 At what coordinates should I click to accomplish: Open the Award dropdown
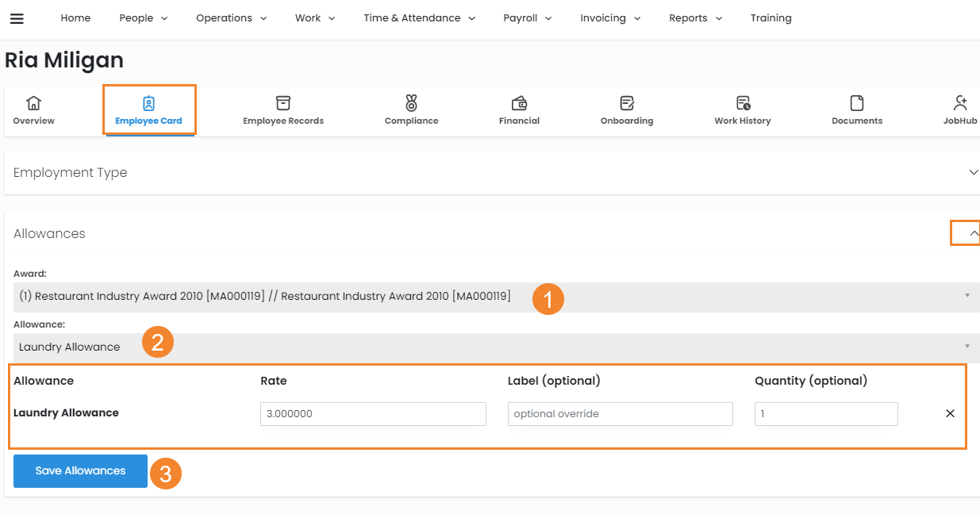click(x=492, y=297)
